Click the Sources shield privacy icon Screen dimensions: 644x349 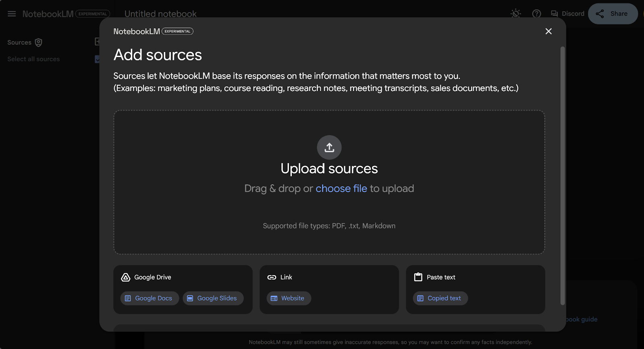39,42
